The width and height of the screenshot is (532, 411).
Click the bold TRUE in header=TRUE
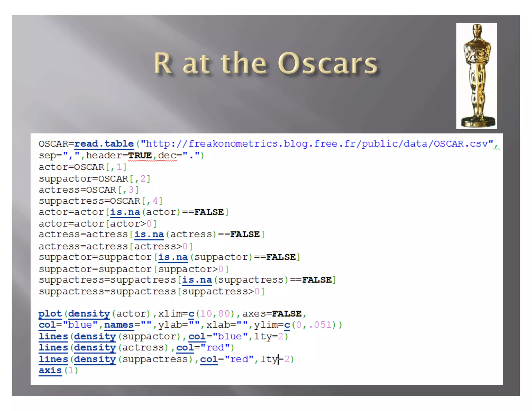[140, 155]
